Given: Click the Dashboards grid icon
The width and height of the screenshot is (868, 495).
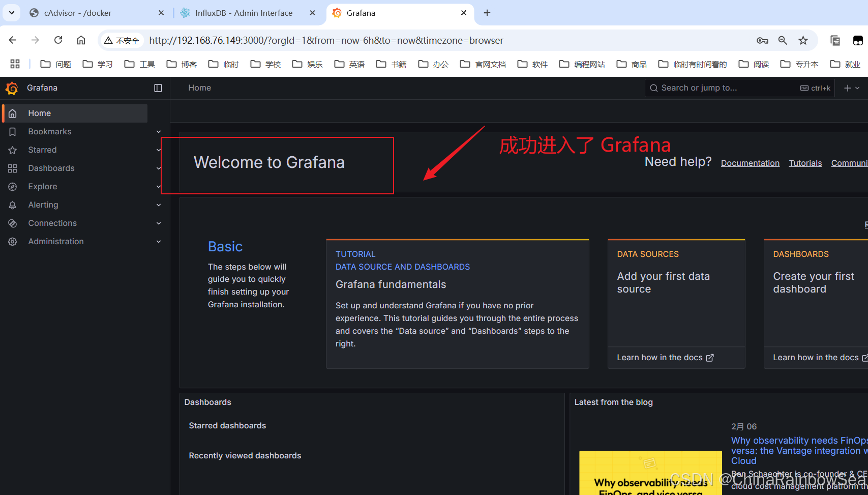Looking at the screenshot, I should 12,168.
